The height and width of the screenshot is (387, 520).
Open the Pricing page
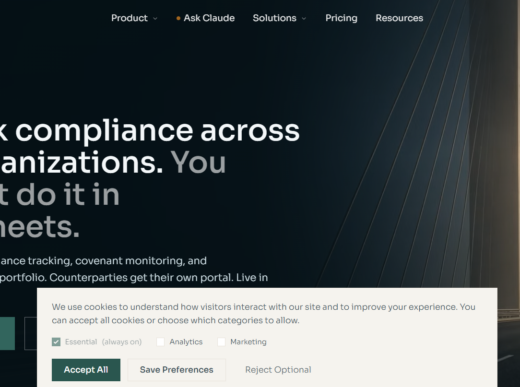point(341,18)
